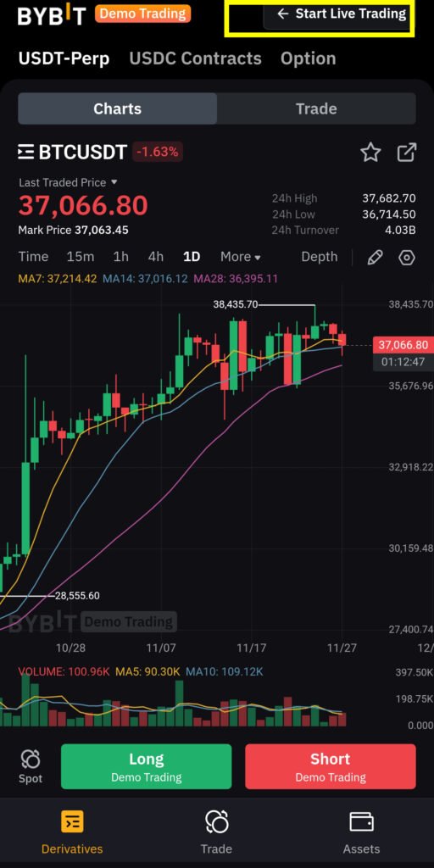Select the 4h chart interval
The width and height of the screenshot is (434, 868).
(156, 257)
